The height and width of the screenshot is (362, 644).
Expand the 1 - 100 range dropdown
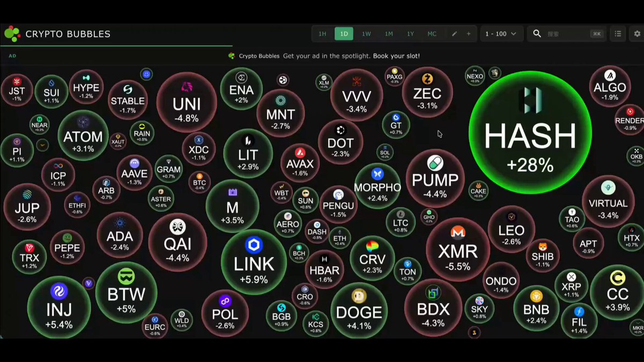click(501, 34)
